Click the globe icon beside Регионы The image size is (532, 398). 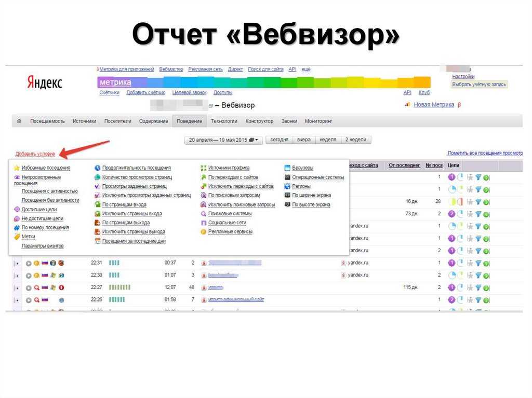coord(287,186)
